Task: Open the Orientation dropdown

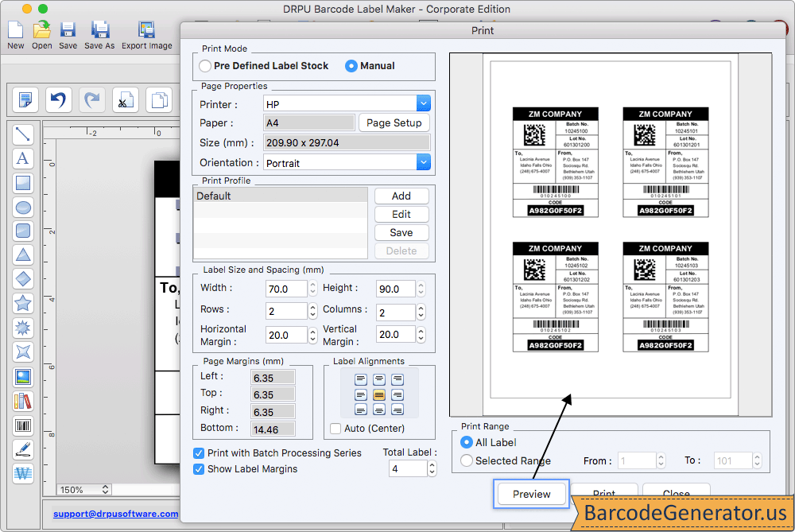Action: [x=424, y=162]
